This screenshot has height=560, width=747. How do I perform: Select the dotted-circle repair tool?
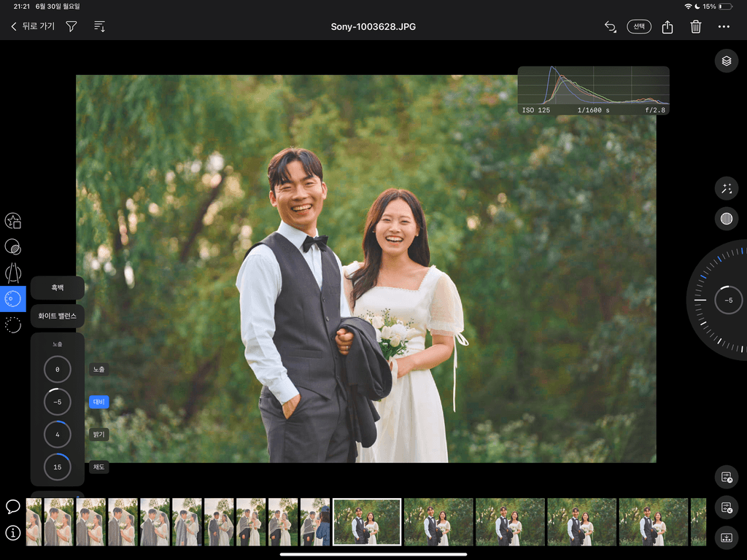(x=13, y=324)
